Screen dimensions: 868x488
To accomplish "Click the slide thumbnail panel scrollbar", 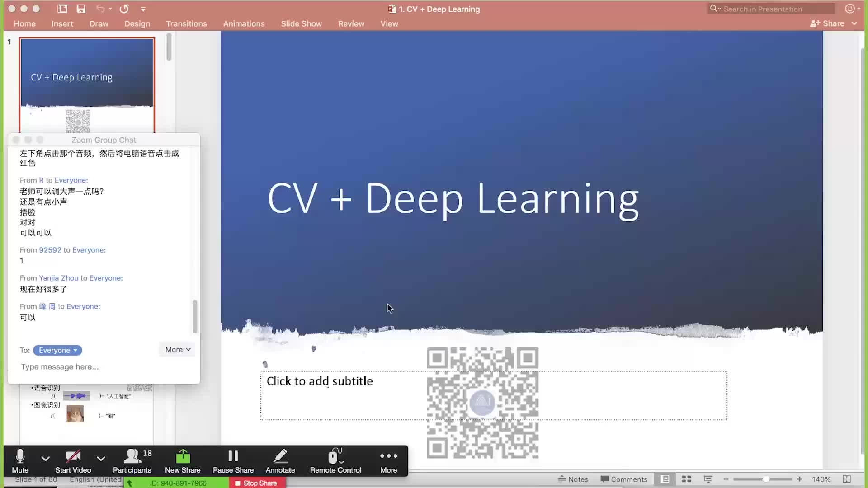I will (169, 47).
